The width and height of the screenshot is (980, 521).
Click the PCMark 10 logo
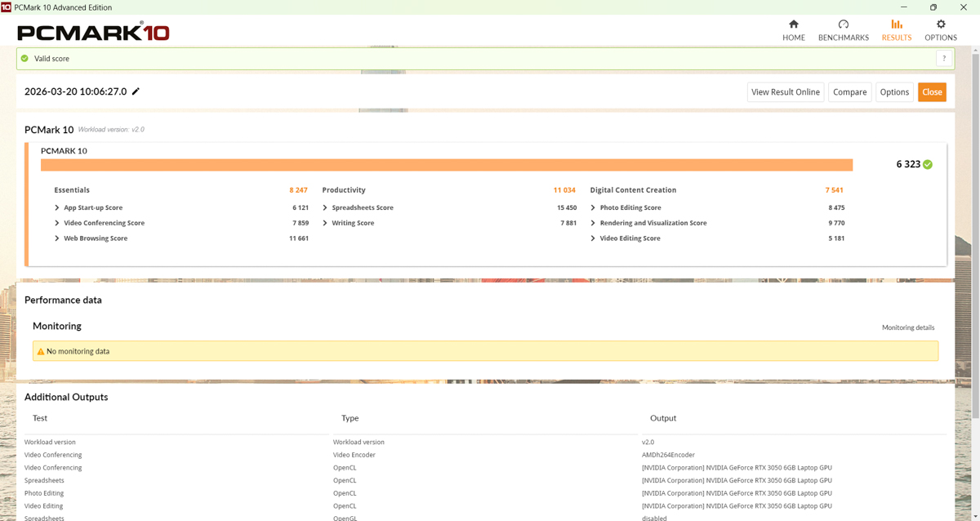[93, 33]
